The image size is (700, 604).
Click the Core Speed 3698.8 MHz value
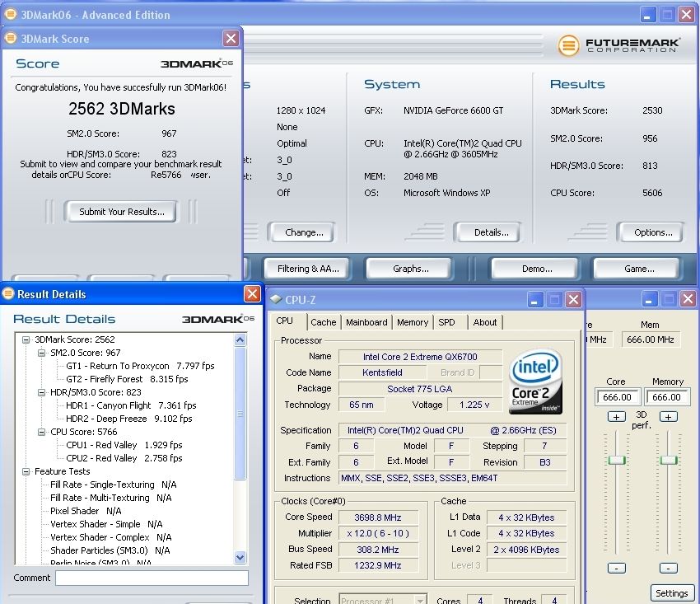pyautogui.click(x=378, y=517)
